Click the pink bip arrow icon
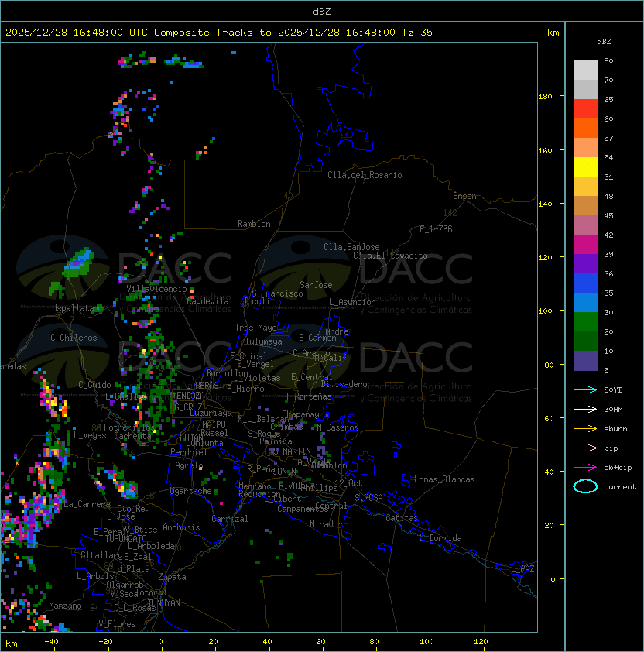644x652 pixels. [585, 448]
